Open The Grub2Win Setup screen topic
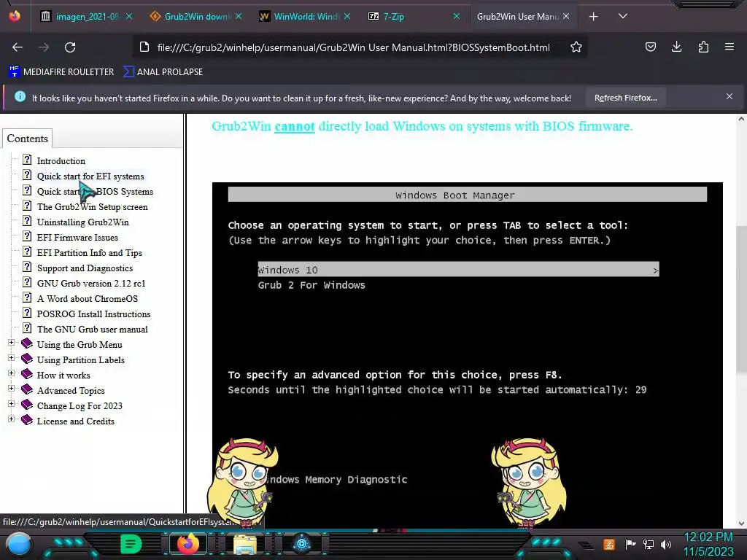The height and width of the screenshot is (560, 747). coord(93,206)
